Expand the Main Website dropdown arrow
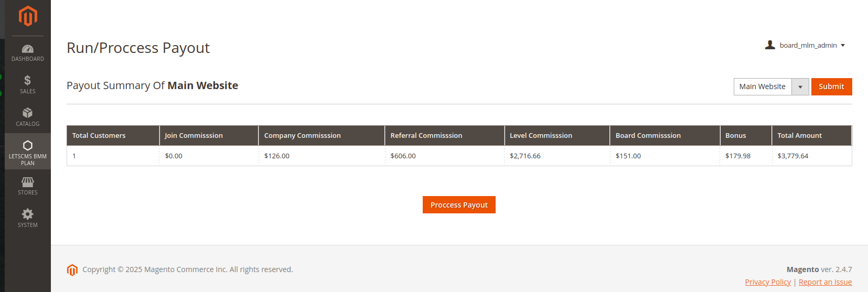 (x=800, y=87)
